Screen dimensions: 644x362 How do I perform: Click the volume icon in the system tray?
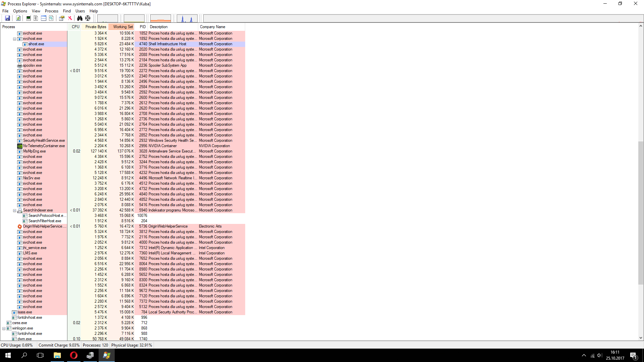click(600, 355)
